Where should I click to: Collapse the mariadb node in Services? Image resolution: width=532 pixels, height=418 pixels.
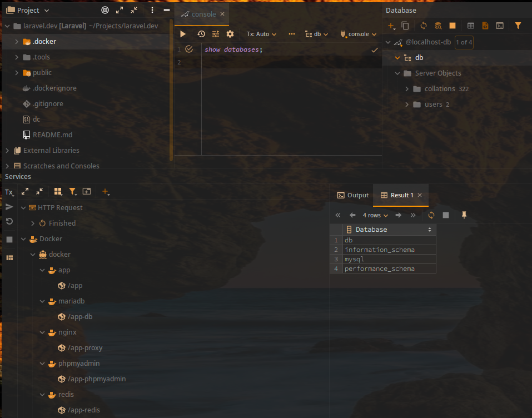coord(43,301)
